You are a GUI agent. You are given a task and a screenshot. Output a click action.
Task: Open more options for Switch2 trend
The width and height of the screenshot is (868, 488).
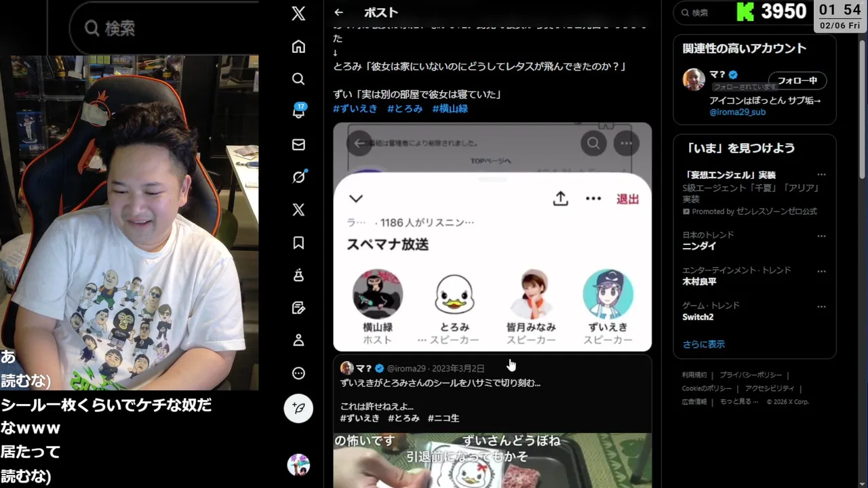point(822,306)
